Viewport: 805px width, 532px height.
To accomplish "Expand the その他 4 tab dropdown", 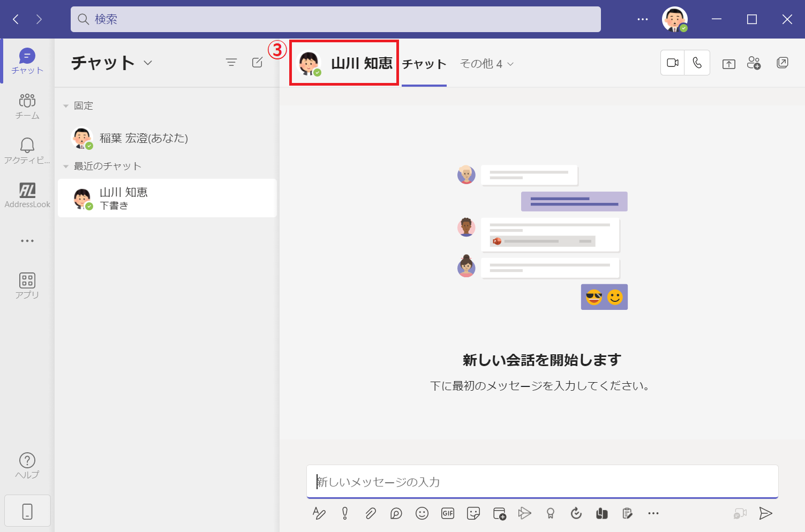I will pos(486,64).
